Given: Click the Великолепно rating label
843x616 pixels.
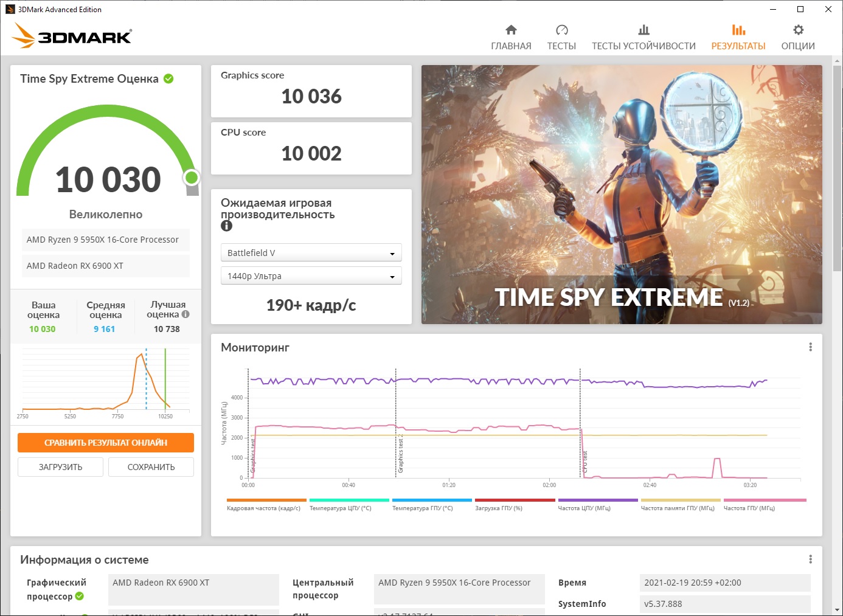Looking at the screenshot, I should (x=106, y=214).
